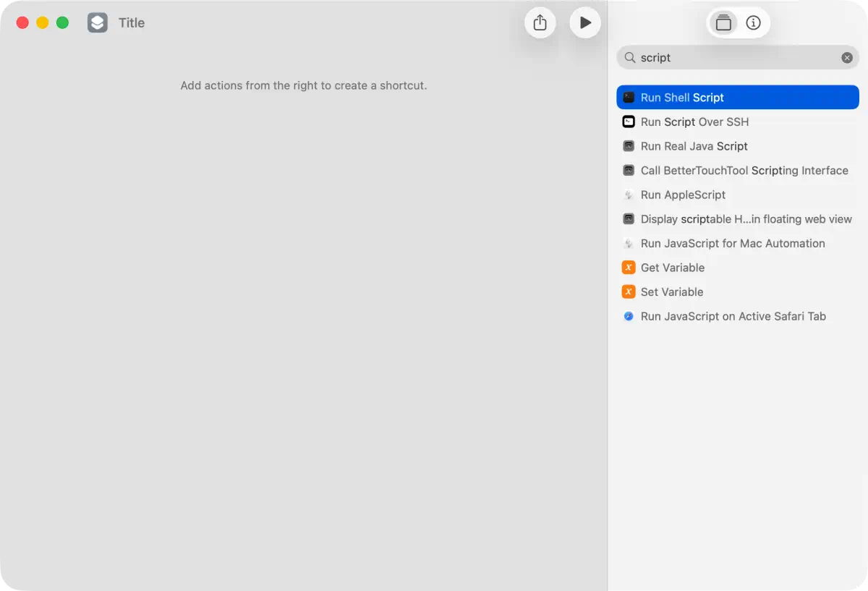Click the shortcut title icon next to Title

(98, 22)
